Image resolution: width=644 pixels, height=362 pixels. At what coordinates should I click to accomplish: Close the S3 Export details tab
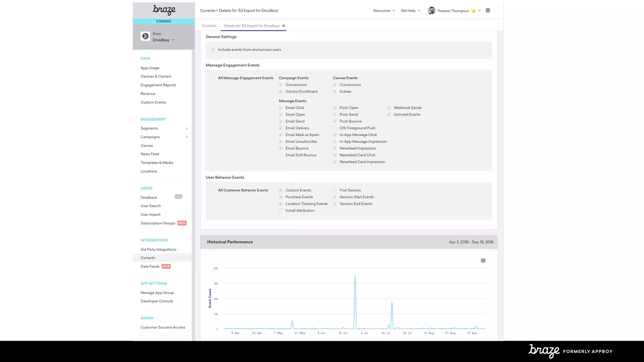coord(284,26)
